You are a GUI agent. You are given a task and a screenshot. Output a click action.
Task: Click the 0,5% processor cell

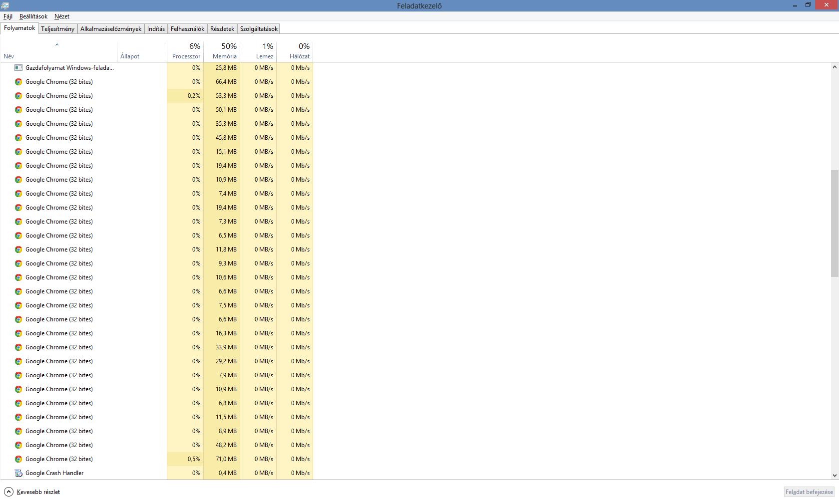(x=185, y=459)
